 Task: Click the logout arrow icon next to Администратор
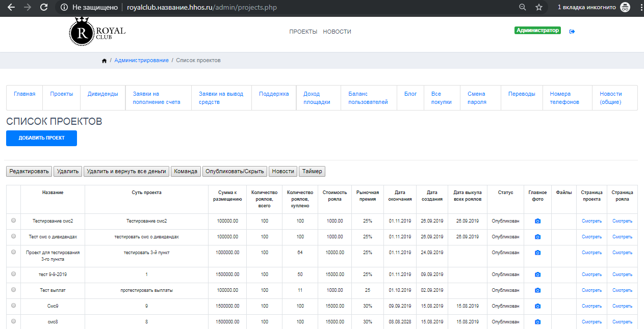572,32
